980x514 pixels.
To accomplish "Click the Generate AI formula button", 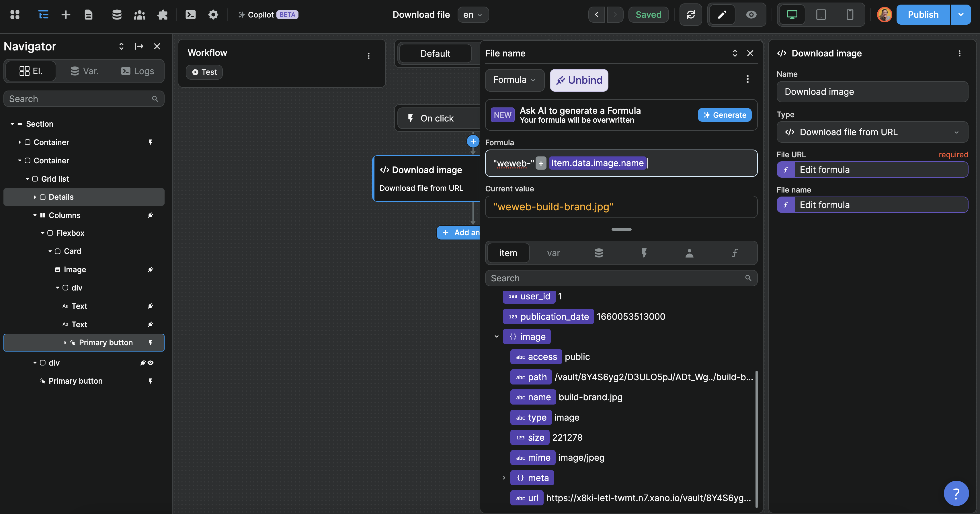I will click(724, 115).
